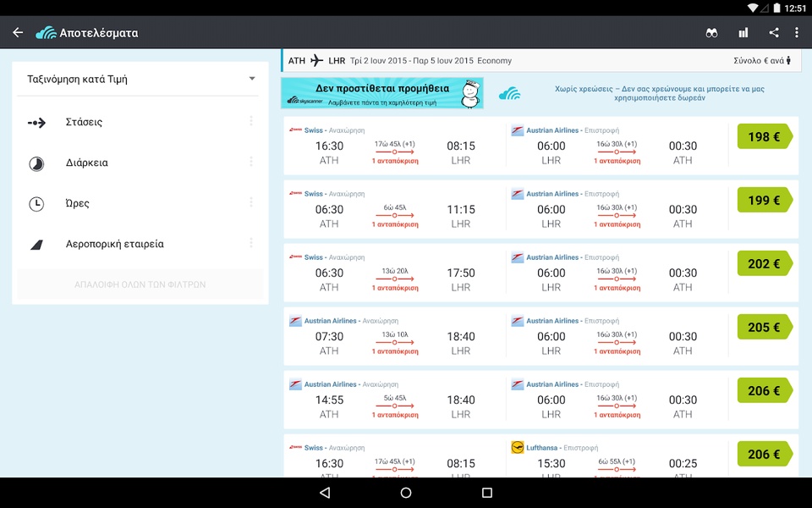The width and height of the screenshot is (812, 508).
Task: Expand the Στάσεις row dots handle
Action: pyautogui.click(x=251, y=121)
